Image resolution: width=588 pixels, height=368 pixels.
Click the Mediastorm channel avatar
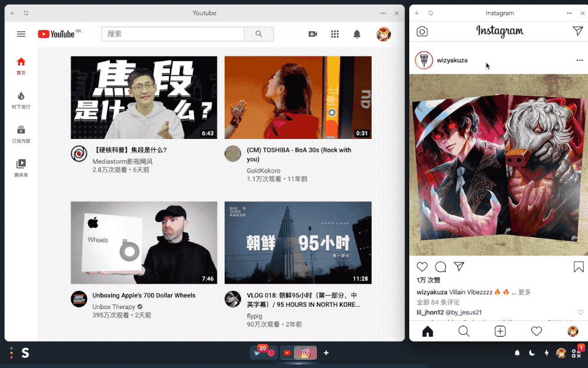pos(79,154)
